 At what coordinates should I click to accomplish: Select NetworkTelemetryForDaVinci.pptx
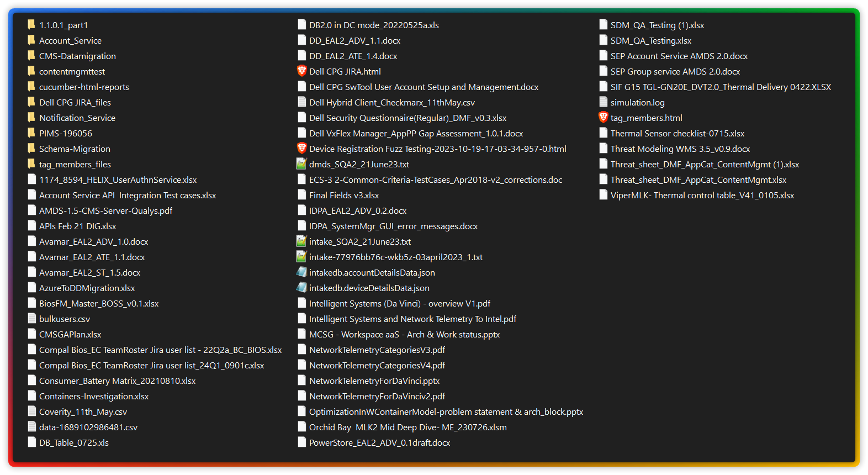pos(374,381)
